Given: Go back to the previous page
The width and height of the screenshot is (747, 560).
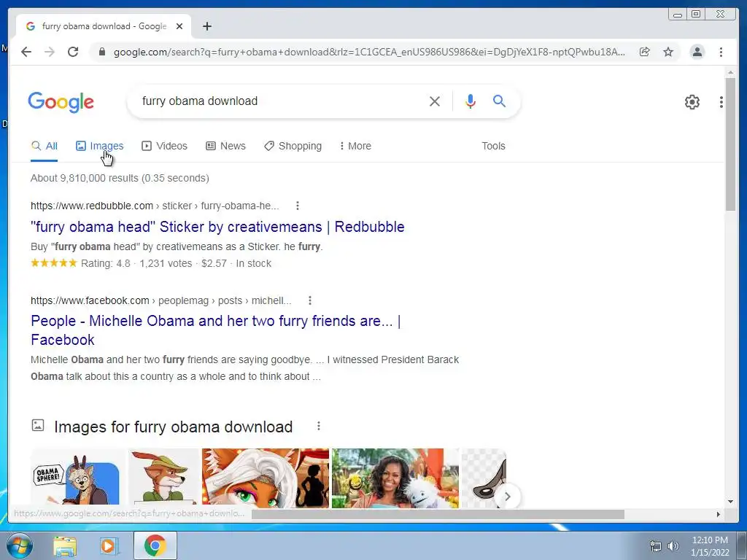Looking at the screenshot, I should (x=26, y=52).
